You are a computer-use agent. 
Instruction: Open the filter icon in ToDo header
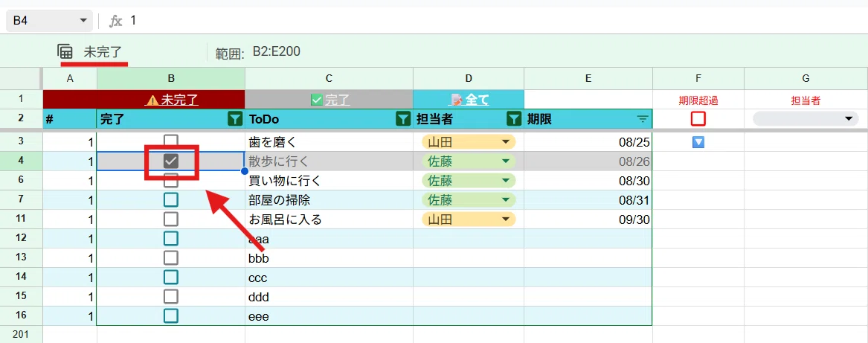403,118
